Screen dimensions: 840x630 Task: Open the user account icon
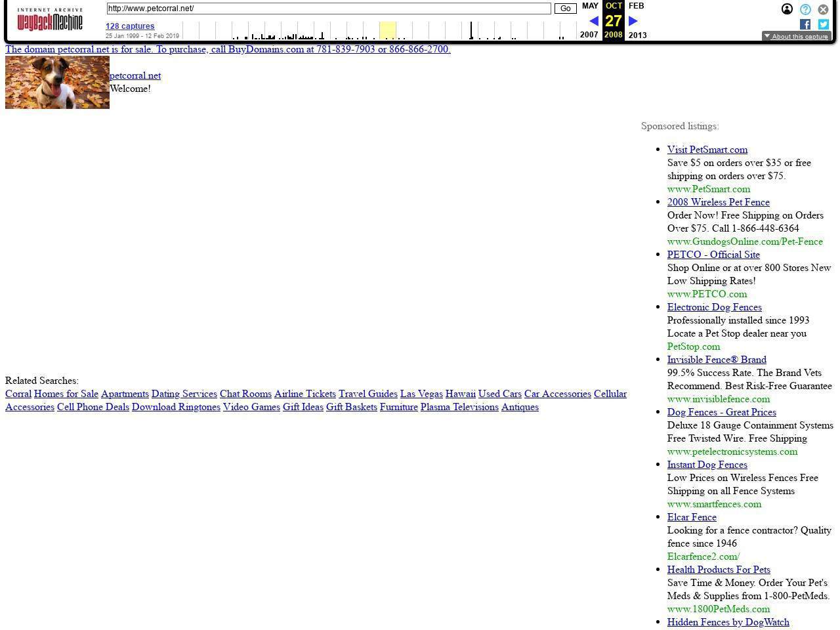[787, 9]
